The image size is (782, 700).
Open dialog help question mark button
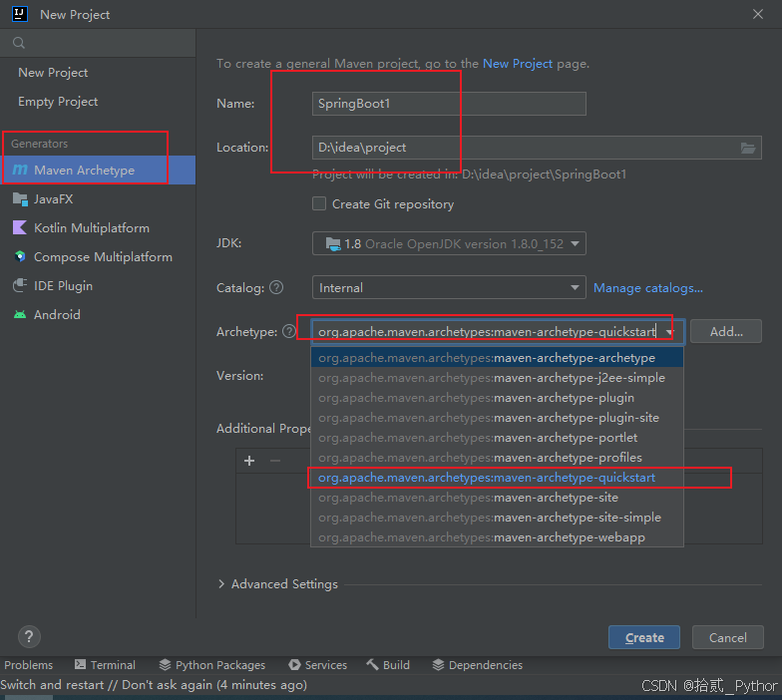click(29, 636)
